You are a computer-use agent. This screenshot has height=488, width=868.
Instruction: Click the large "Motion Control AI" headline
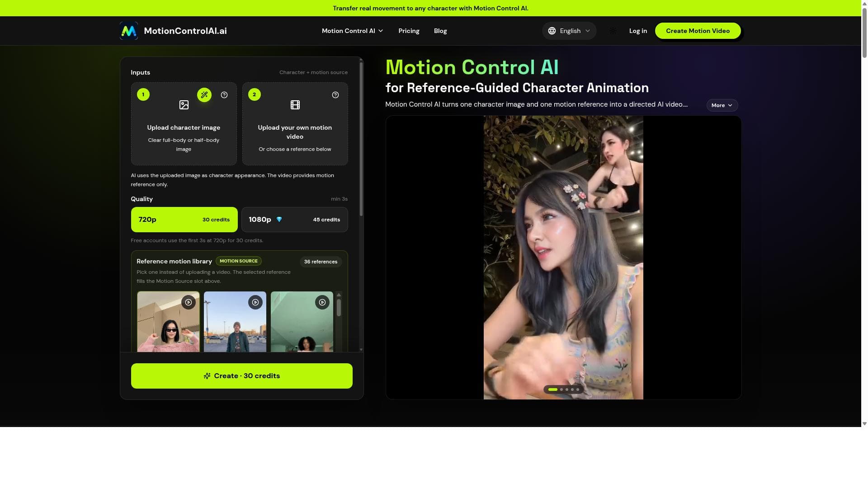[x=472, y=67]
